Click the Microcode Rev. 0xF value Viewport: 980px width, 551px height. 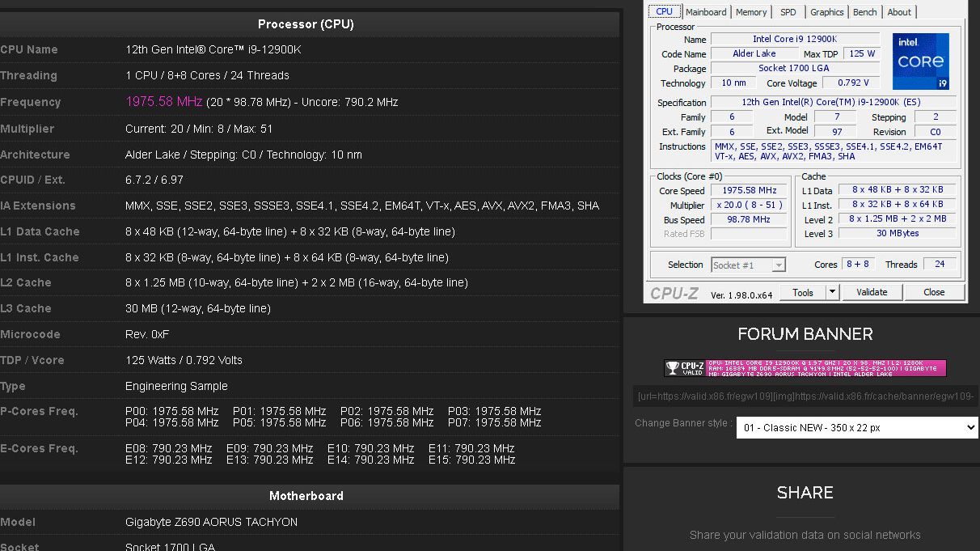[x=147, y=334]
